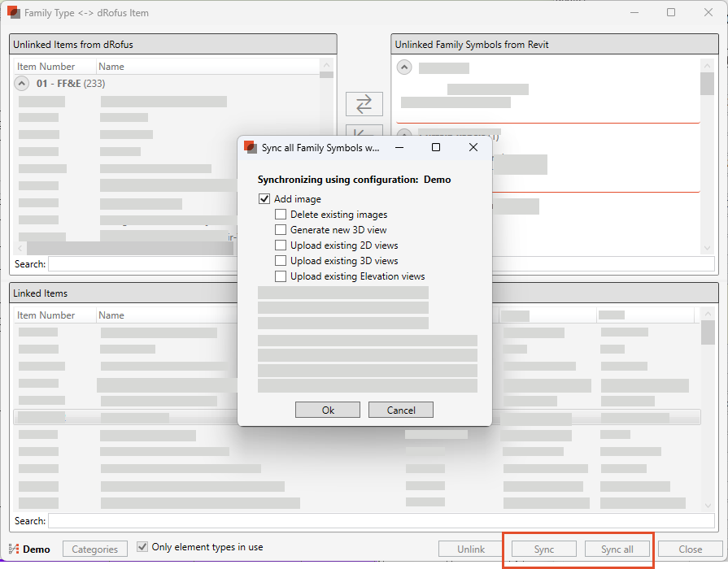Enable Upload existing Elevation views
The image size is (728, 569).
pyautogui.click(x=281, y=276)
